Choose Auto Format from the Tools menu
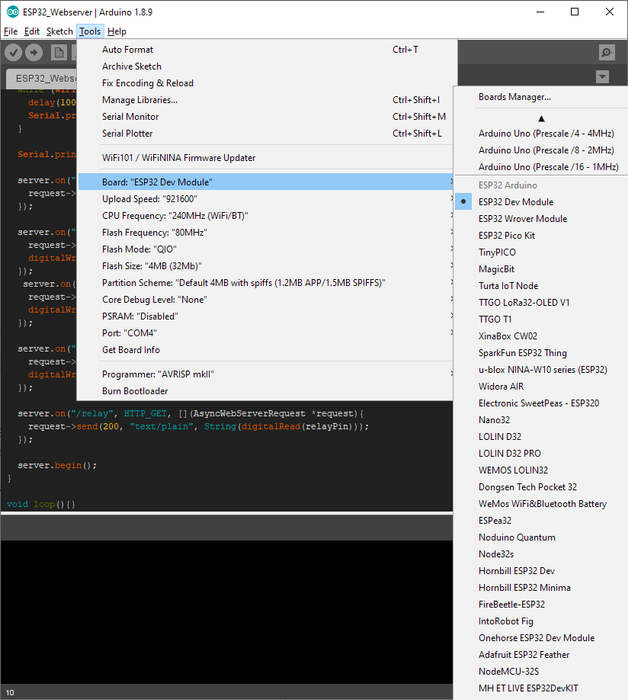 point(266,50)
